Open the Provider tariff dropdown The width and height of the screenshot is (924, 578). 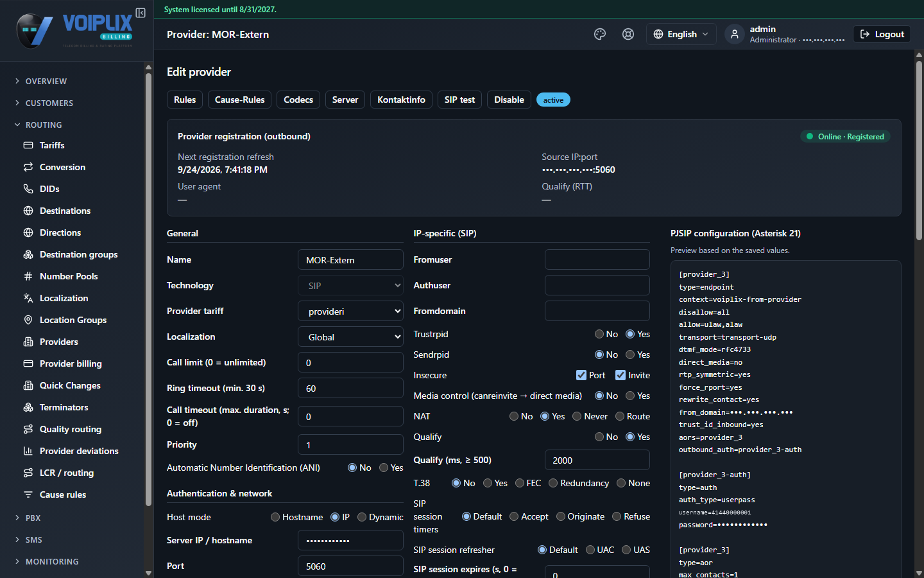tap(351, 311)
